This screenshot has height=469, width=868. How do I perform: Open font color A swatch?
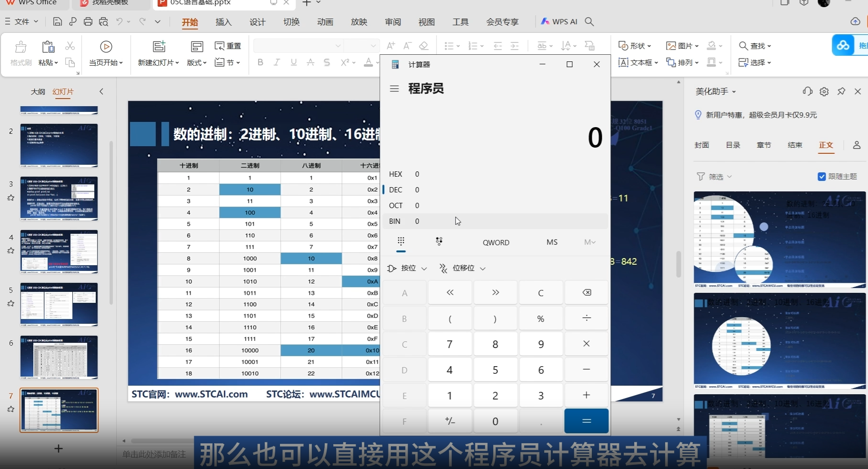tap(368, 62)
